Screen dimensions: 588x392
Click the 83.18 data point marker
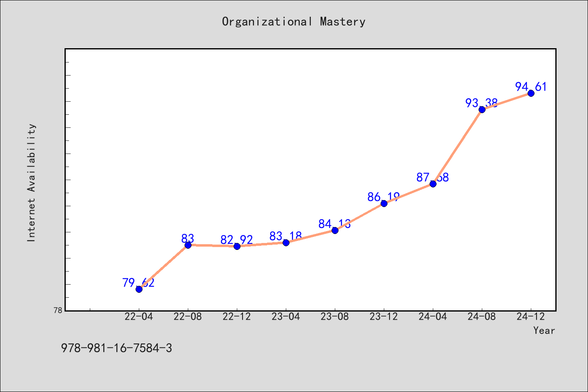tap(286, 243)
